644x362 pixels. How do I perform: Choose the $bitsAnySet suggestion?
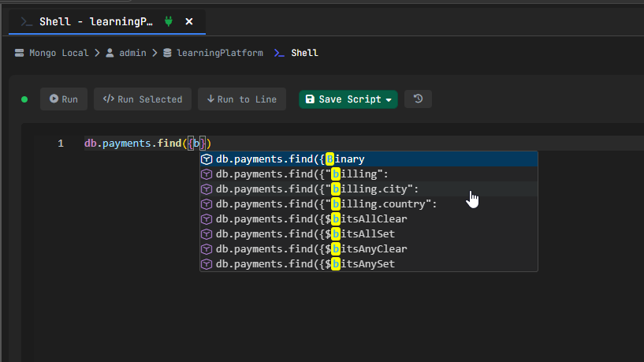tap(369, 263)
